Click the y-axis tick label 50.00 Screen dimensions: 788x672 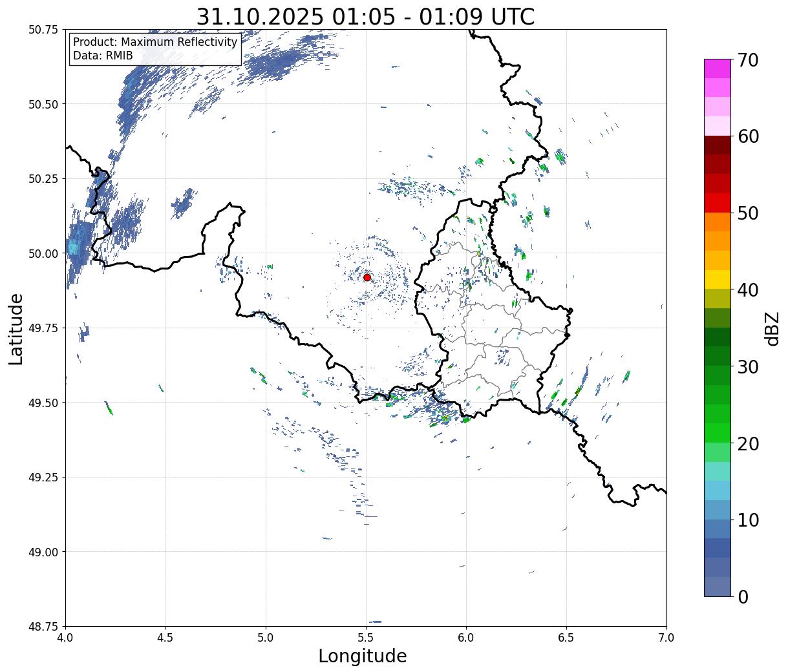point(43,253)
